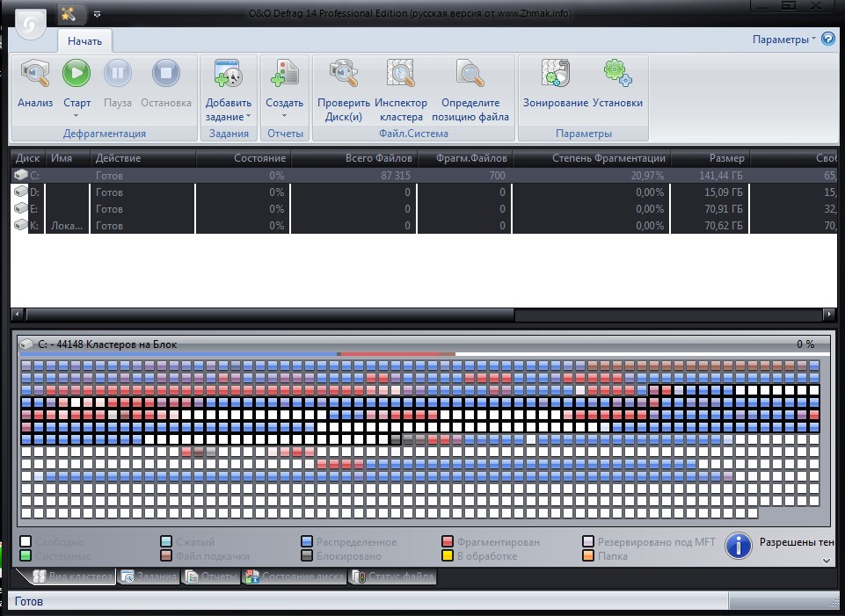The width and height of the screenshot is (845, 616).
Task: Click the Определите позицию файла icon
Action: coord(470,73)
